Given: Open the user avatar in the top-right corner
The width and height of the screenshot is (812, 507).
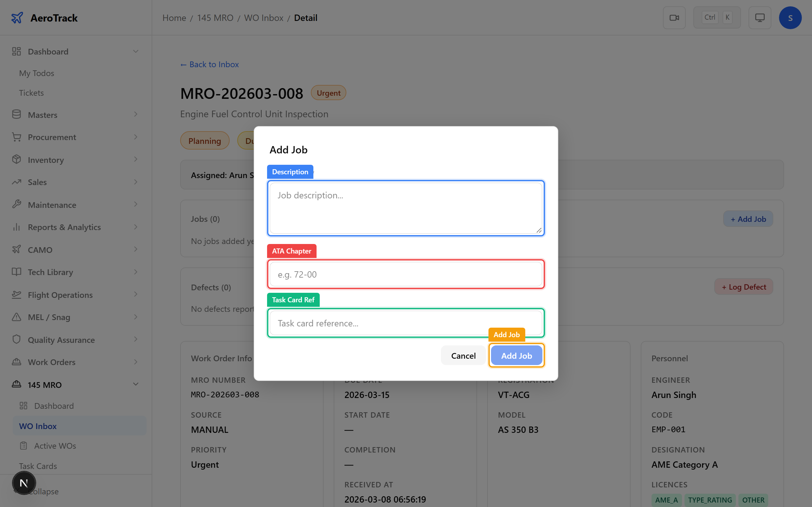Looking at the screenshot, I should pos(790,17).
